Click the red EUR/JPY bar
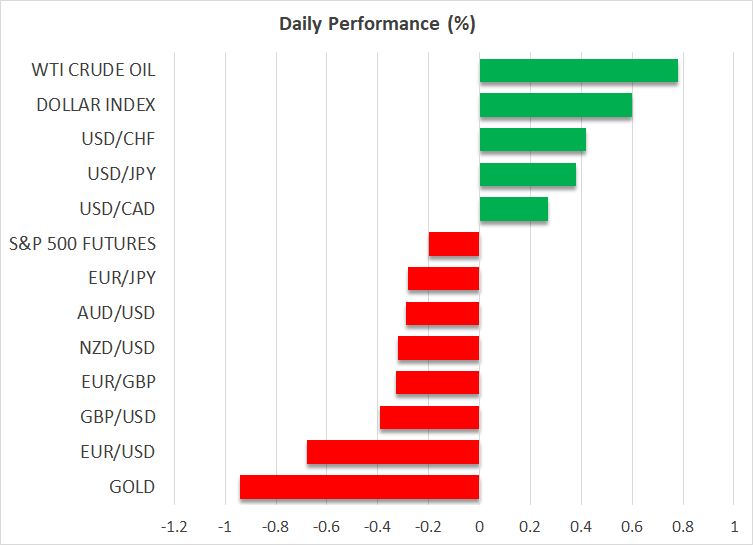The width and height of the screenshot is (753, 545). click(x=443, y=279)
